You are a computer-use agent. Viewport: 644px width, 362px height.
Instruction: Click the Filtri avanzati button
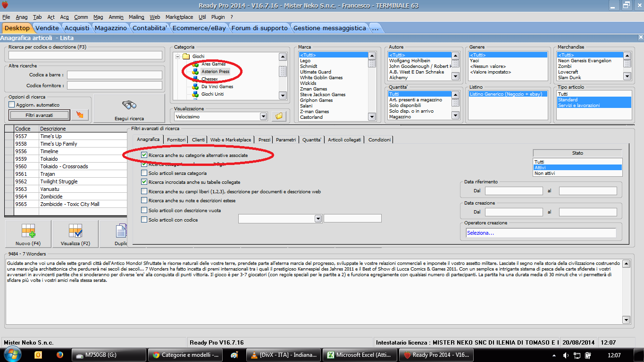39,115
